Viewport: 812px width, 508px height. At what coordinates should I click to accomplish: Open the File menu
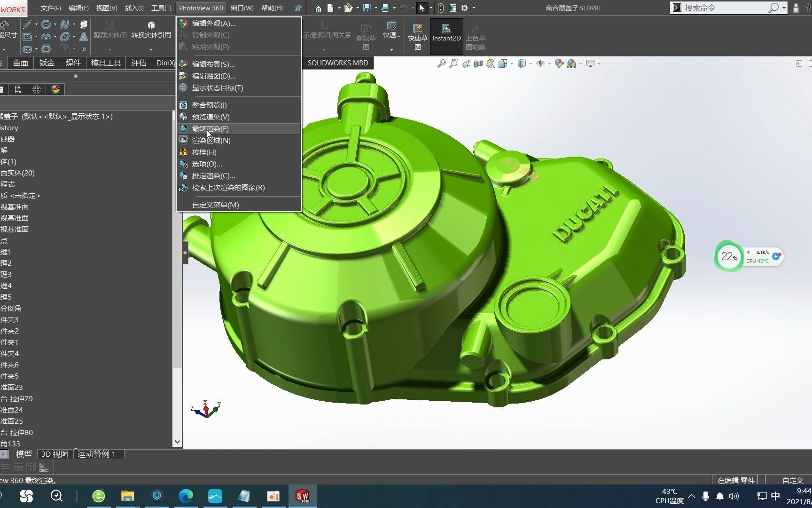pyautogui.click(x=51, y=8)
